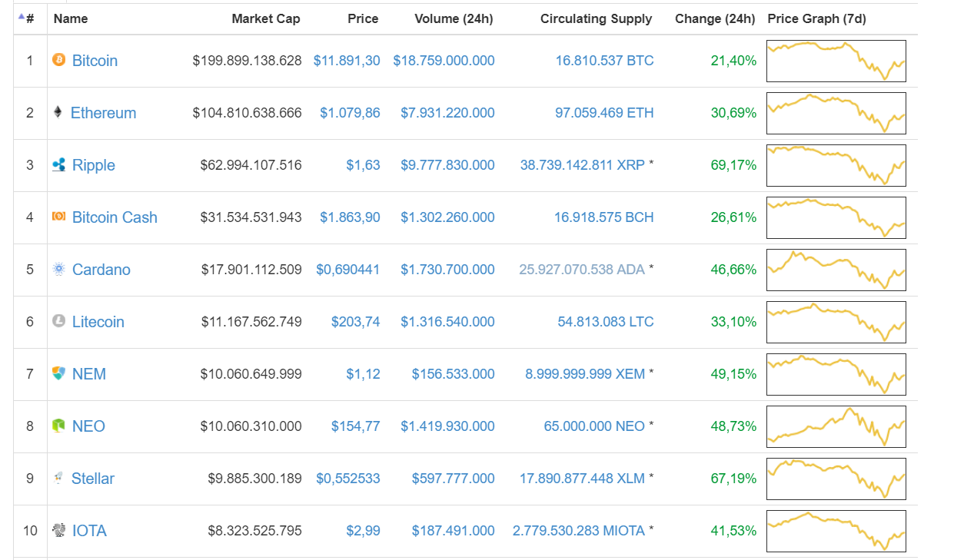Select the Ethereum diamond icon

point(58,112)
